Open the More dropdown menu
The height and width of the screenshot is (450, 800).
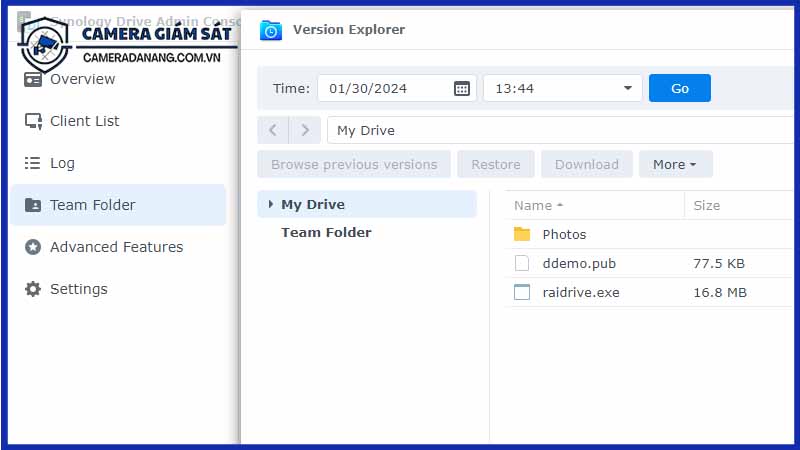point(675,164)
